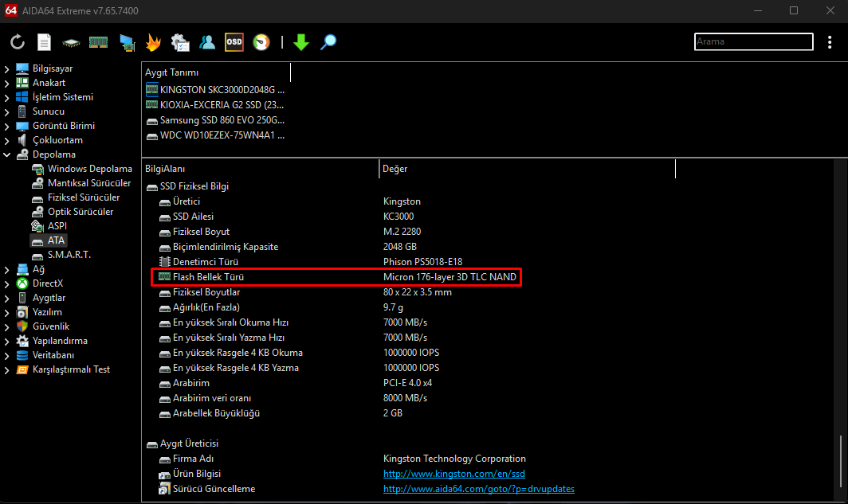The image size is (848, 504).
Task: Expand the Sunucu tree node
Action: tap(7, 111)
